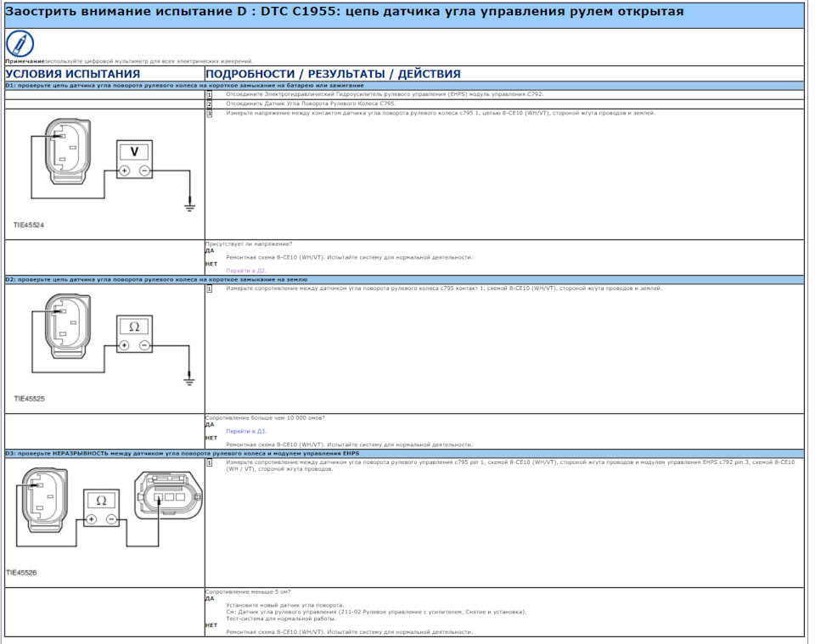Screen dimensions: 815x644
Task: Click the 'См: Датчик угла рулевого управления' reference
Action: pos(376,612)
